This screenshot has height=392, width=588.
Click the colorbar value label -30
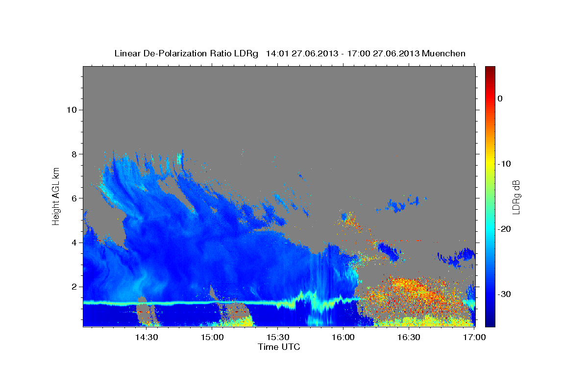pos(504,294)
